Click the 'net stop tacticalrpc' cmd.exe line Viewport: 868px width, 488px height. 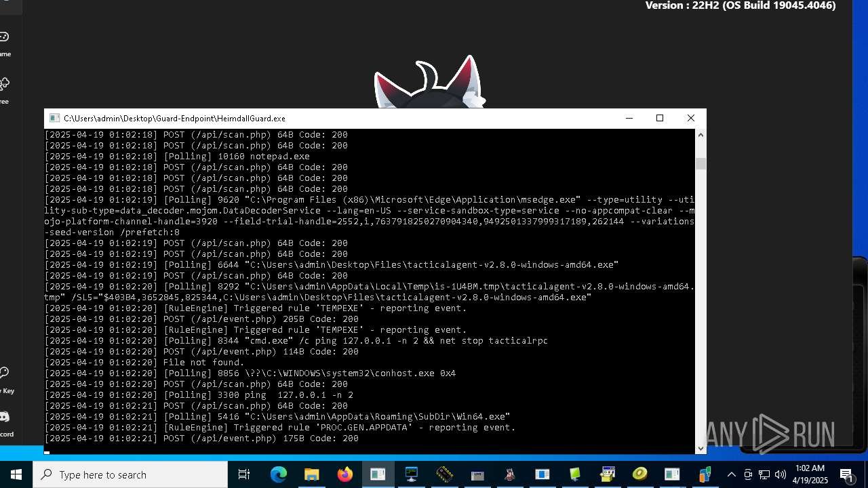pyautogui.click(x=296, y=341)
